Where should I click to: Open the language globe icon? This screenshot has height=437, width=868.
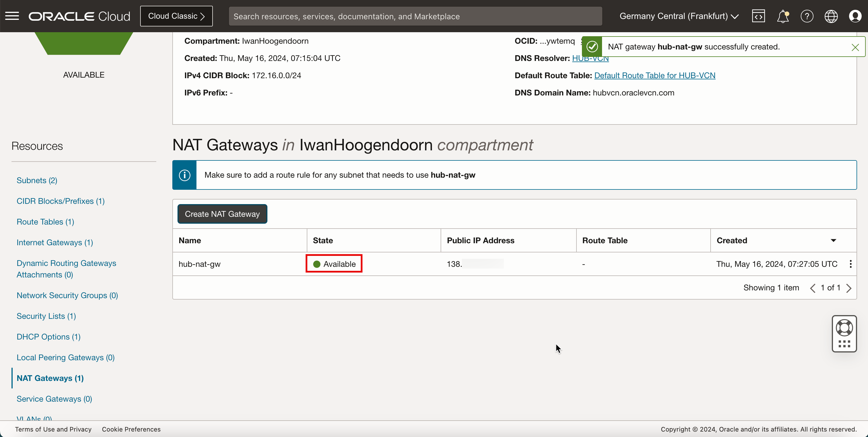pos(831,16)
